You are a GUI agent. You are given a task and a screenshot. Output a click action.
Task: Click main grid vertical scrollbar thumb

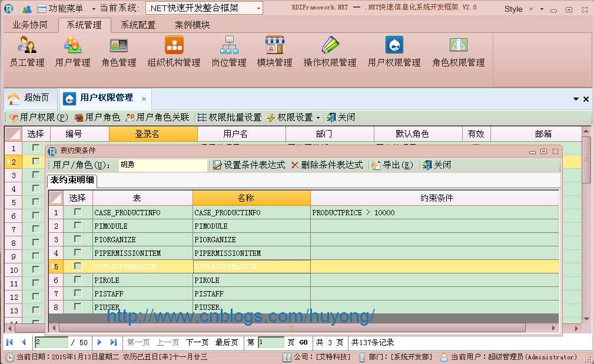586,159
